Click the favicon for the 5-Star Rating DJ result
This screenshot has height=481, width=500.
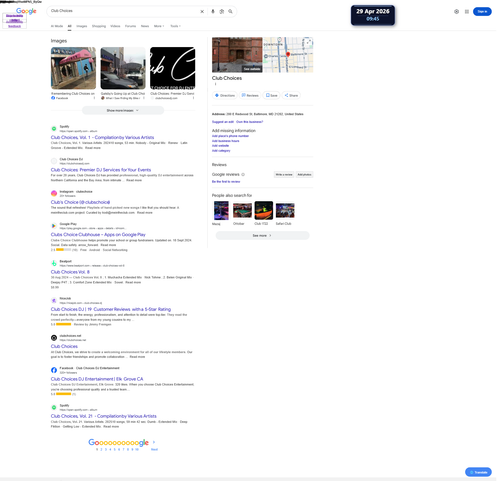tap(54, 300)
